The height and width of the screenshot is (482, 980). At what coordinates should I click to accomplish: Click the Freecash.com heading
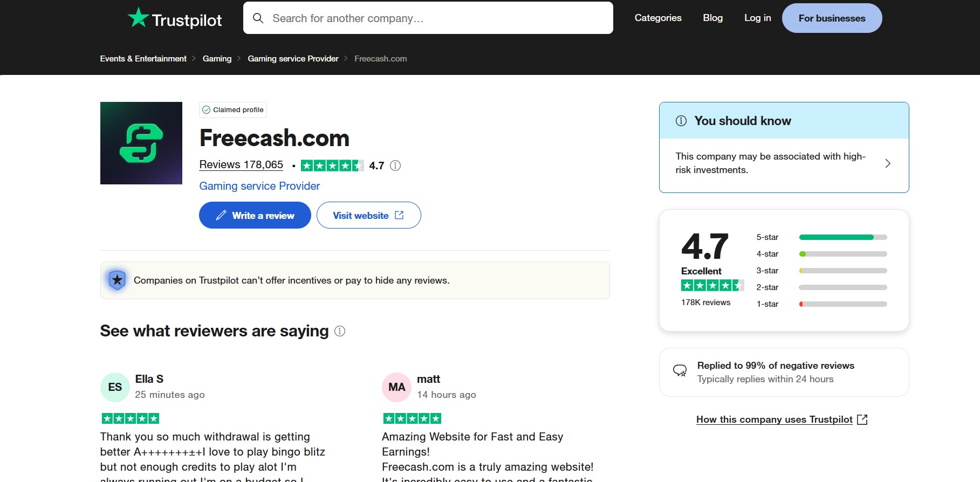pyautogui.click(x=275, y=138)
